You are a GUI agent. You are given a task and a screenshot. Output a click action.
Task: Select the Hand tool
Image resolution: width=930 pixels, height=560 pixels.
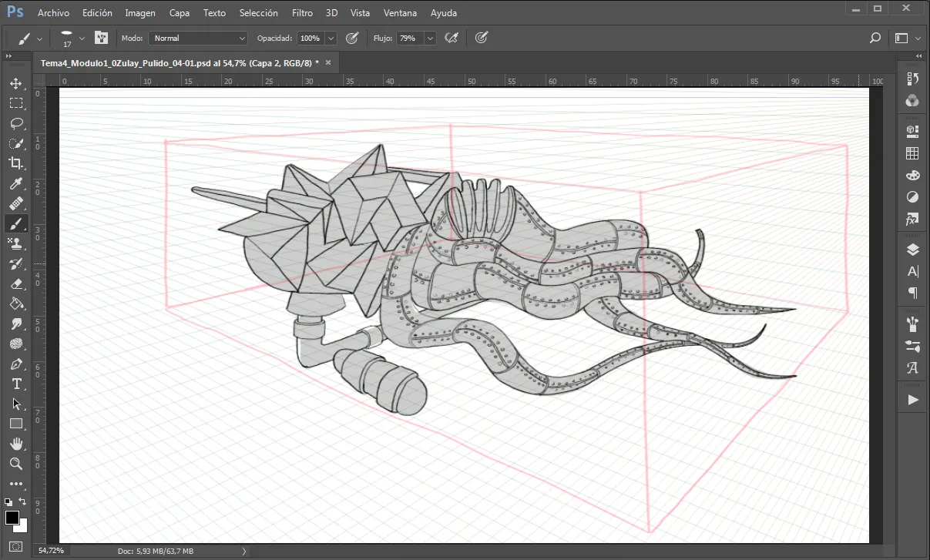point(16,444)
